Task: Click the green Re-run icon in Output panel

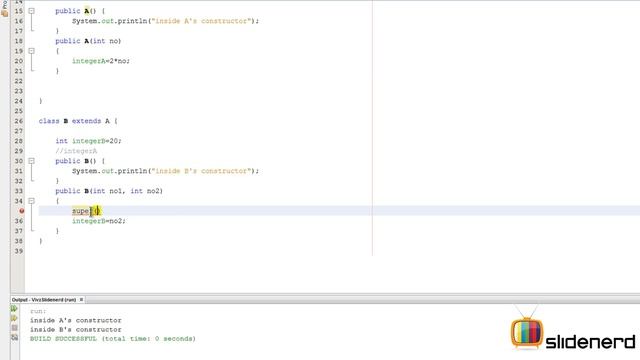Action: pyautogui.click(x=14, y=309)
